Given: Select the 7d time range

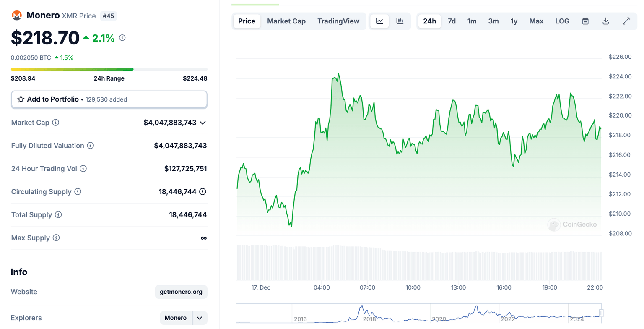Looking at the screenshot, I should pos(452,21).
